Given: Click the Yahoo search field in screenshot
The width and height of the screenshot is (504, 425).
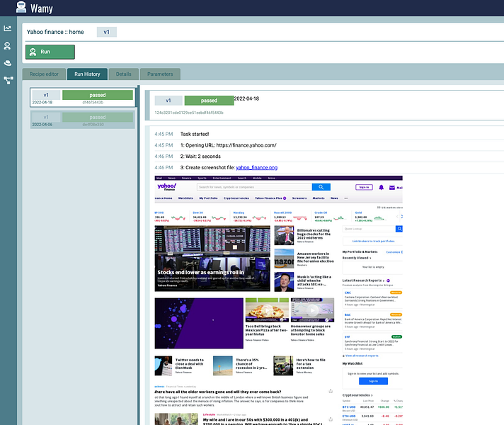Looking at the screenshot, I should (254, 187).
